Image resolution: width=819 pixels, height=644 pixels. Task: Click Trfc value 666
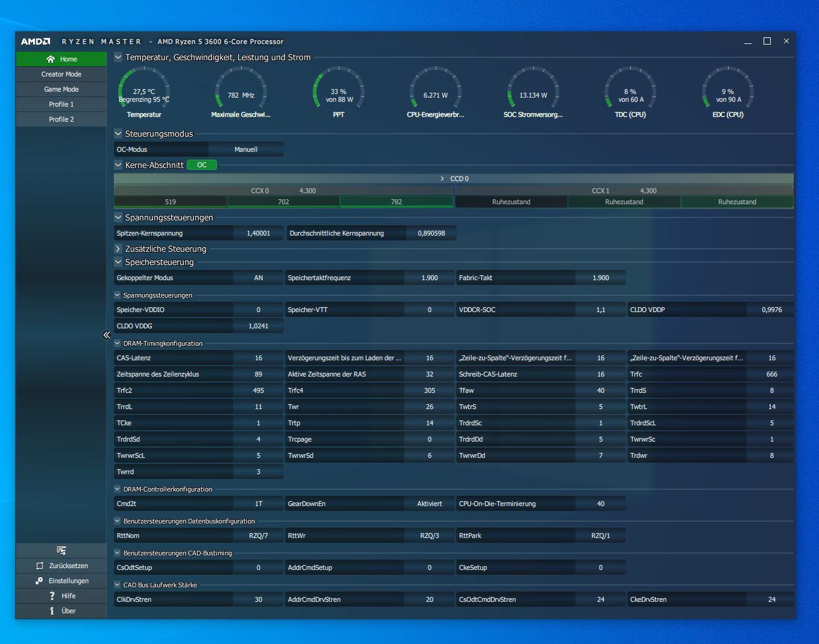coord(771,374)
